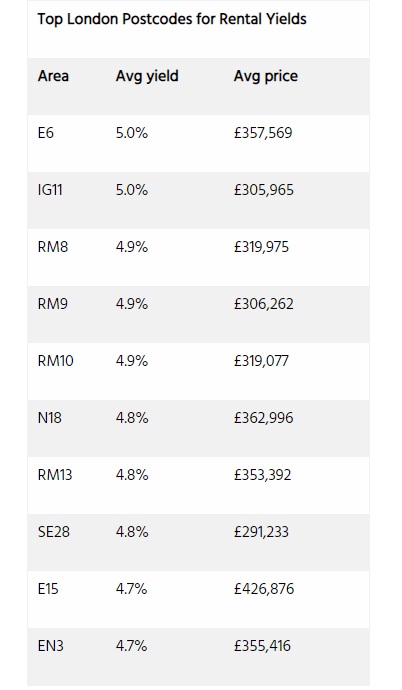Screen dimensions: 402x690
Task: Click the 4.7% yield in EN3 row
Action: point(132,646)
